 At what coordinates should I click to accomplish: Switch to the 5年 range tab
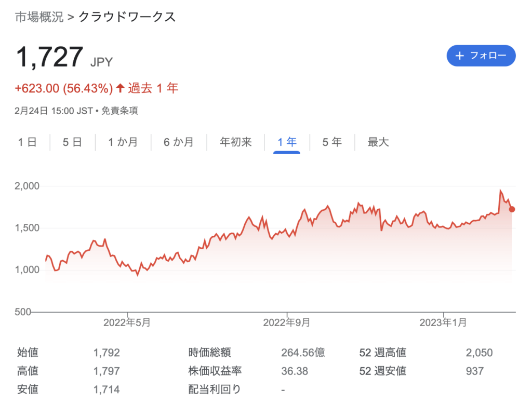(x=332, y=142)
